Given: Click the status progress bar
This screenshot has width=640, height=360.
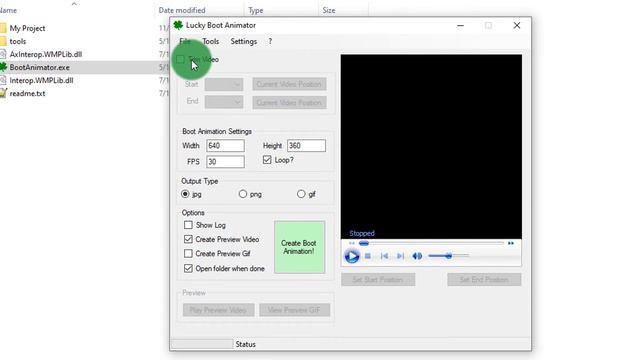Looking at the screenshot, I should tap(202, 344).
